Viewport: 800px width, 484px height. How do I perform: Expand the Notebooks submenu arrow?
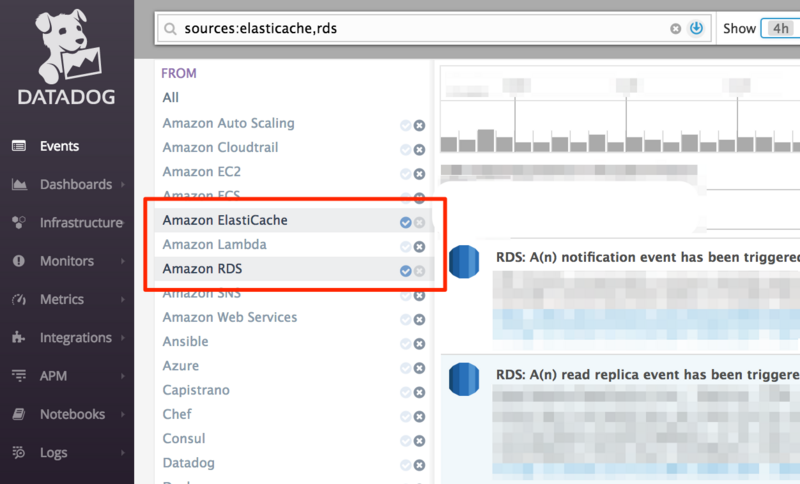(123, 414)
